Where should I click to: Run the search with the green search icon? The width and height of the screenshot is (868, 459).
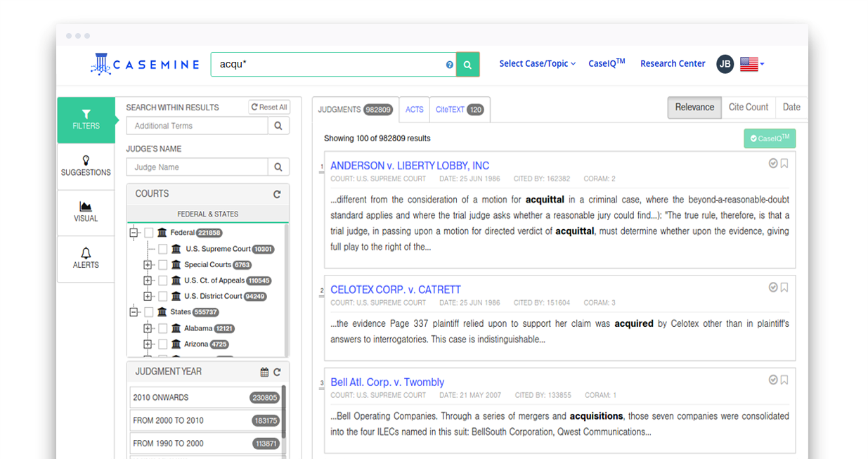pyautogui.click(x=467, y=64)
